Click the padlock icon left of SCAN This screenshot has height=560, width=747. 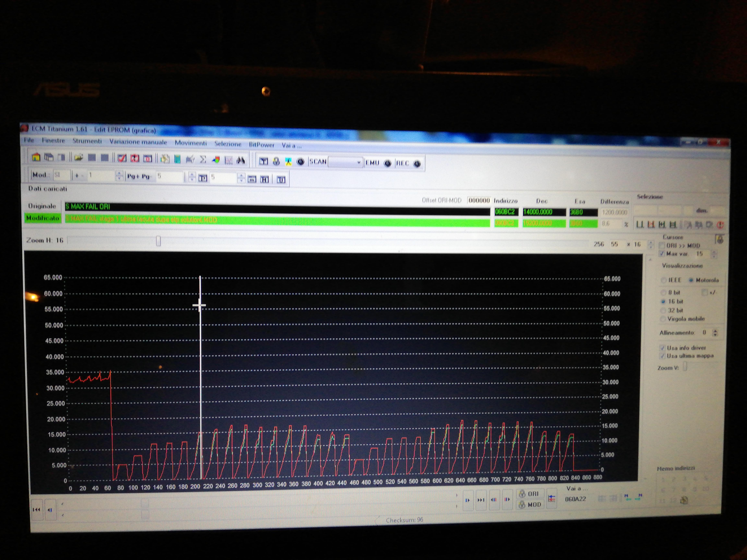276,161
